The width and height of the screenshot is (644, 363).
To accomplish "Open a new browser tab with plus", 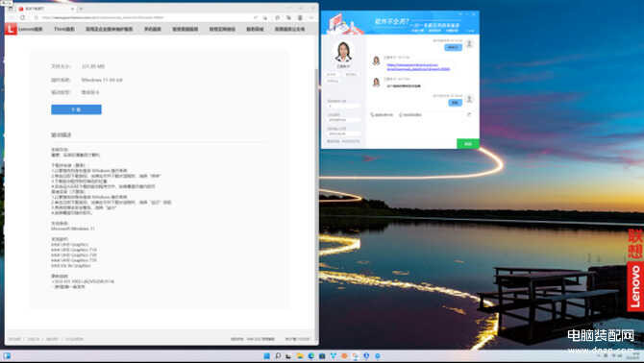I will click(81, 9).
